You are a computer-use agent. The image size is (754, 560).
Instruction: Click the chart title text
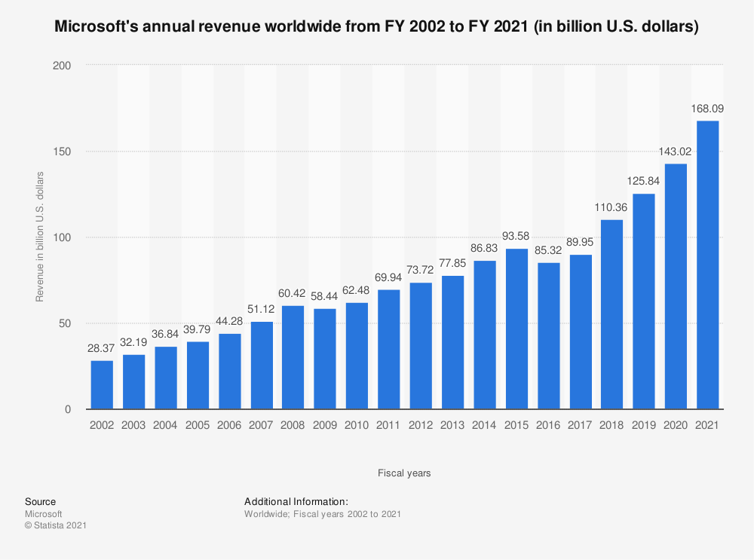pos(376,26)
